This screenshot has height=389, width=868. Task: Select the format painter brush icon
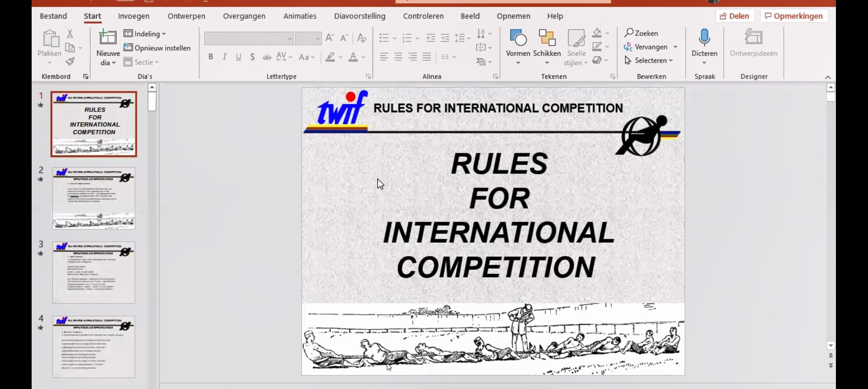point(70,62)
